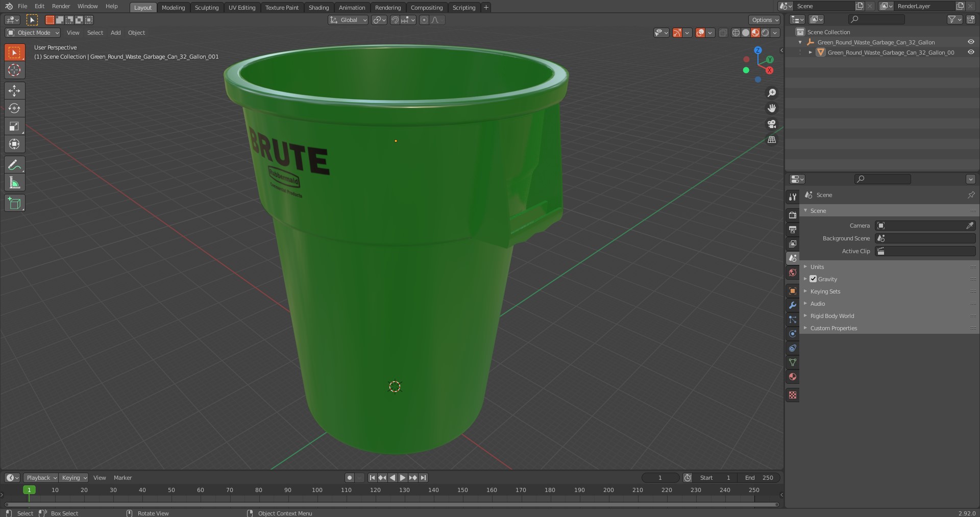Viewport: 980px width, 517px height.
Task: Switch to Rendered viewport shading
Action: pyautogui.click(x=765, y=33)
